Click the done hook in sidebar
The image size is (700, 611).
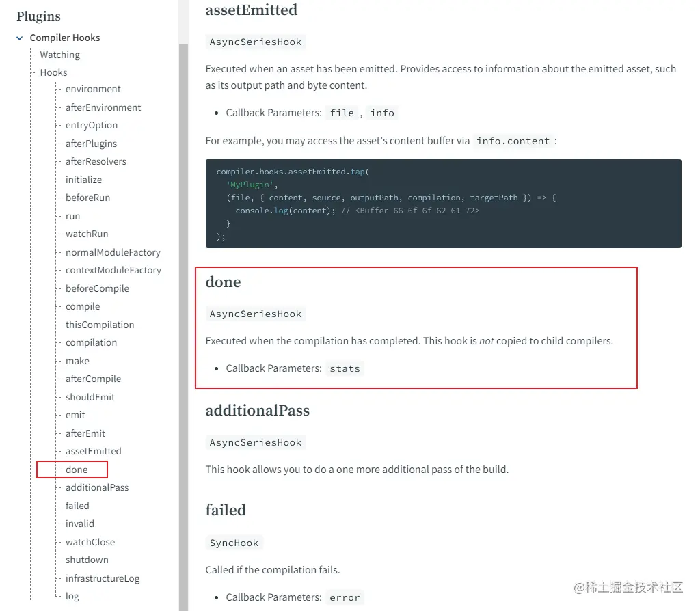(x=77, y=470)
